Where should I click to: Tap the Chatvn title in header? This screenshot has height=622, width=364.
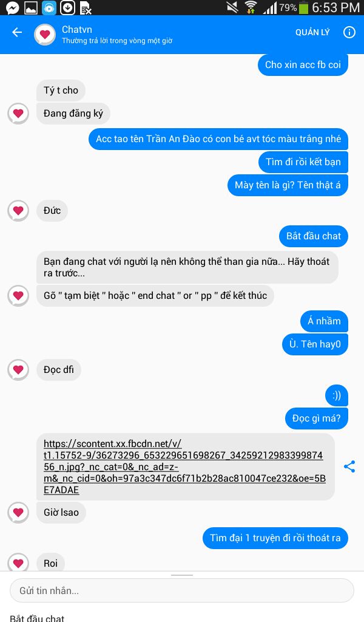tap(77, 29)
